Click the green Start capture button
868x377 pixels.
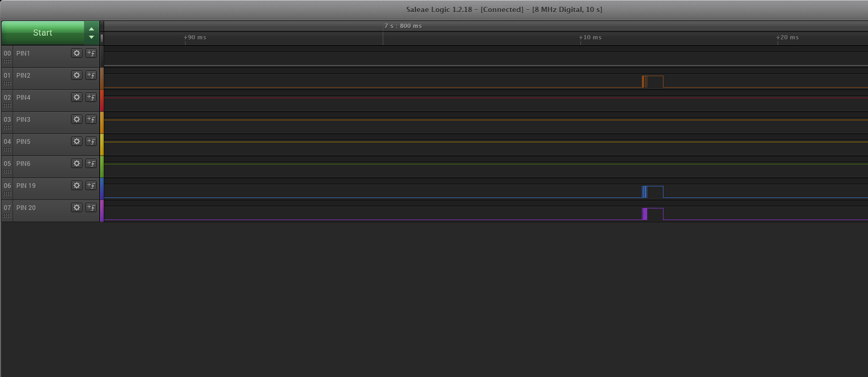click(43, 33)
